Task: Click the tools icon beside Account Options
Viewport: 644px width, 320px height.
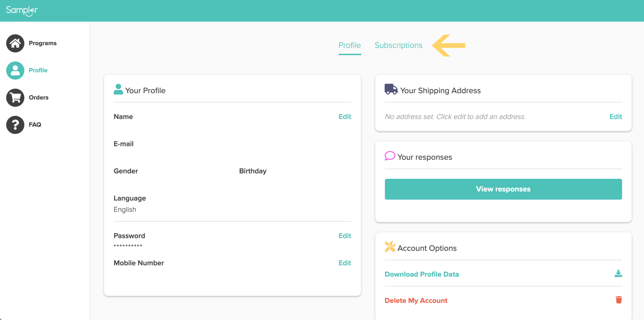Action: [x=390, y=247]
